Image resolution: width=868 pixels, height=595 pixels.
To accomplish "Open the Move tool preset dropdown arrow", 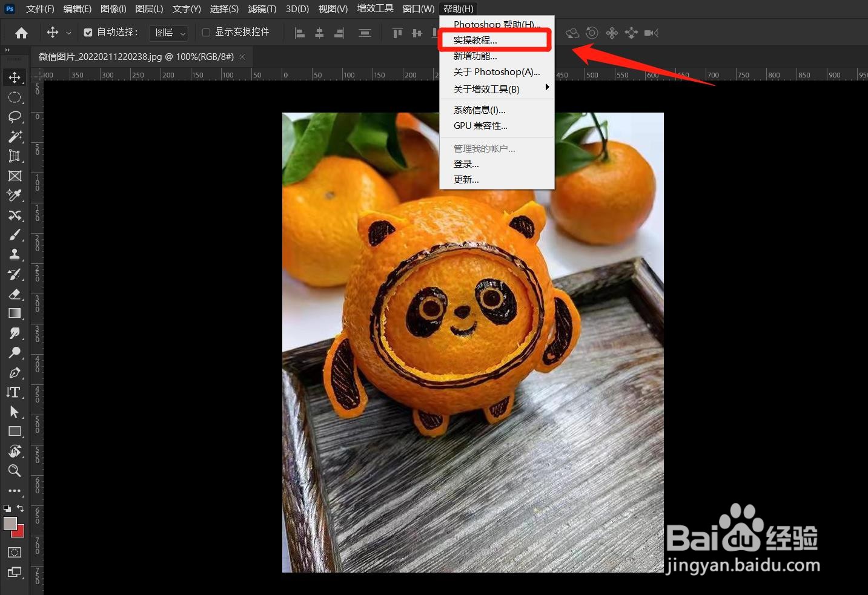I will click(x=68, y=32).
